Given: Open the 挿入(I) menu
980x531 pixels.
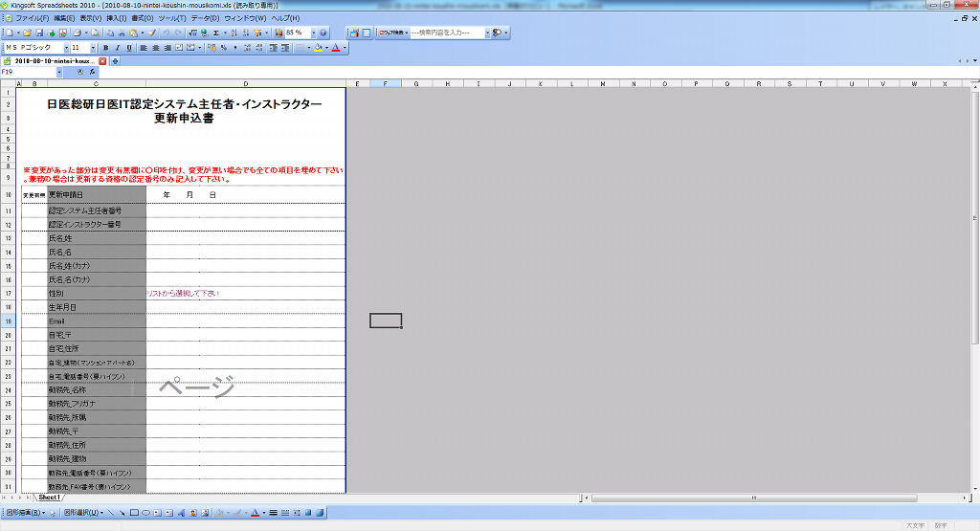Looking at the screenshot, I should 116,18.
